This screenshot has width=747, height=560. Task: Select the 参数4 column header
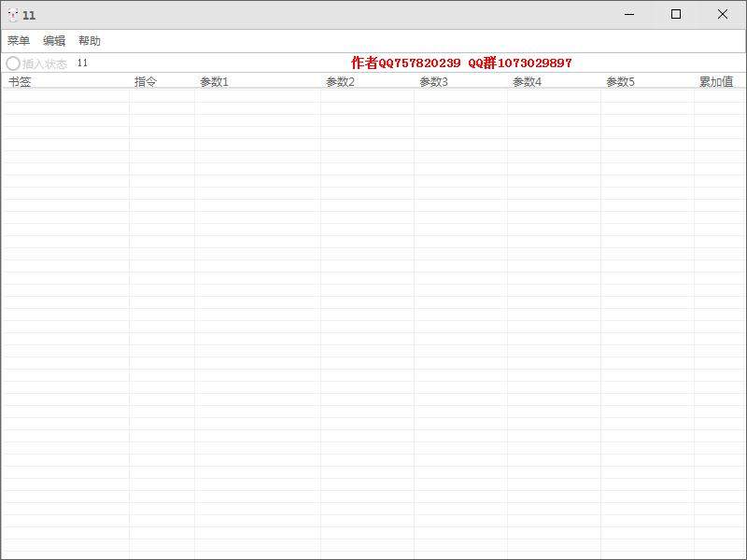[555, 82]
